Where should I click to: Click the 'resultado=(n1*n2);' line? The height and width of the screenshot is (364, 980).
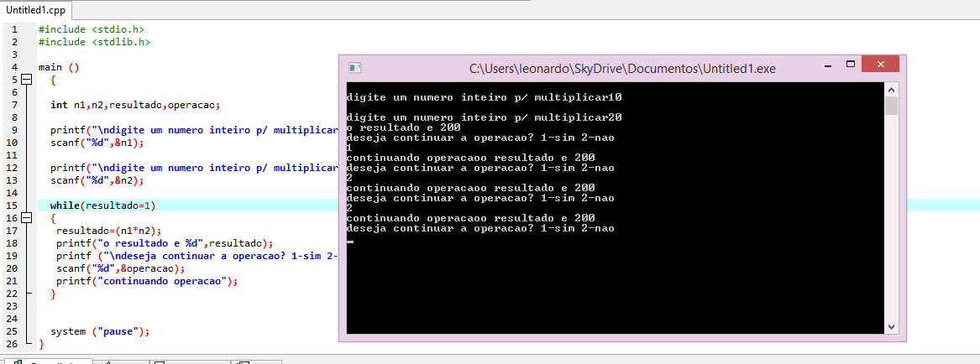coord(109,231)
